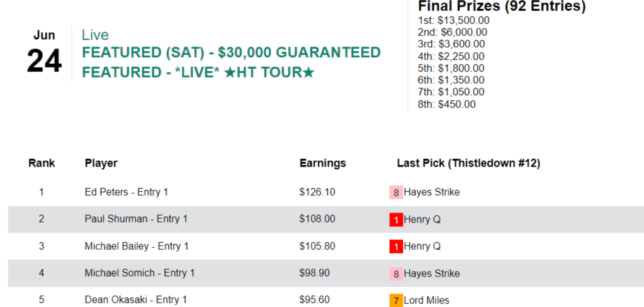Click the Last Pick (Thistledown #12) column header

pos(468,163)
